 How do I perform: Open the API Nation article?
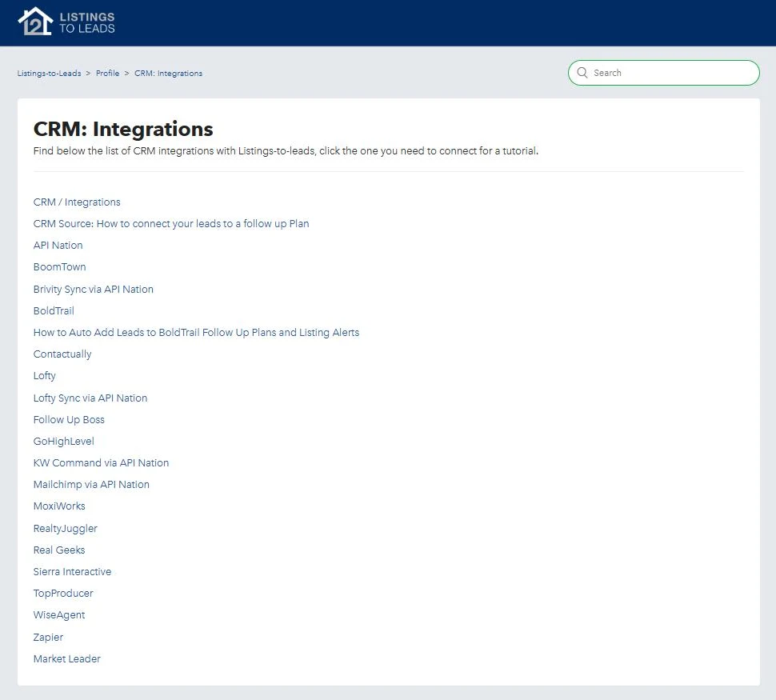58,245
